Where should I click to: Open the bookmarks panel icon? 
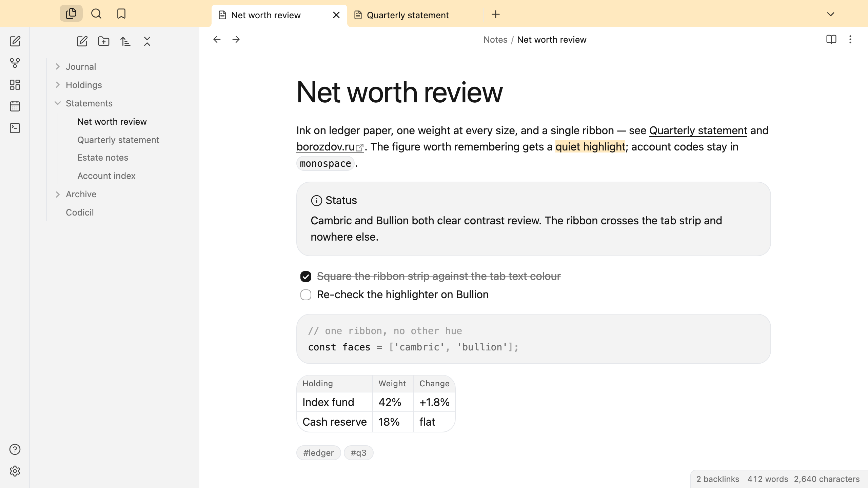point(121,14)
